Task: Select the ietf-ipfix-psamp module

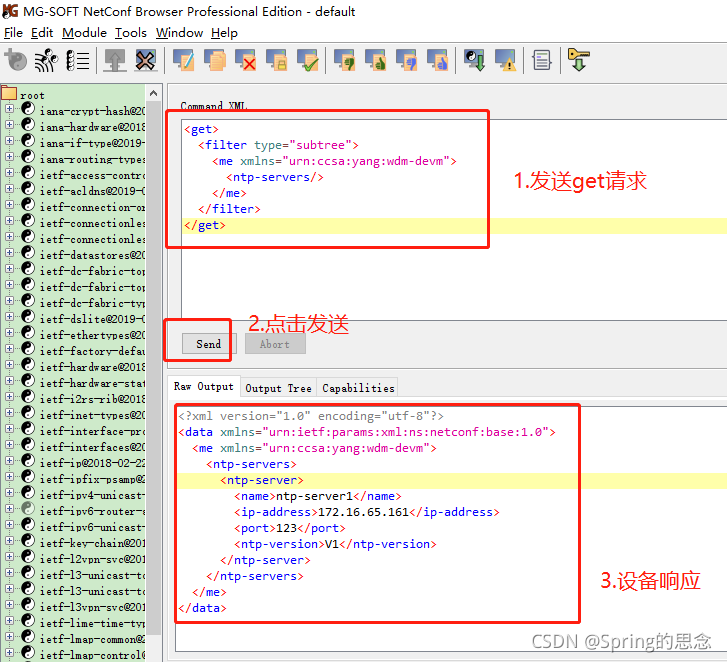Action: click(x=92, y=479)
